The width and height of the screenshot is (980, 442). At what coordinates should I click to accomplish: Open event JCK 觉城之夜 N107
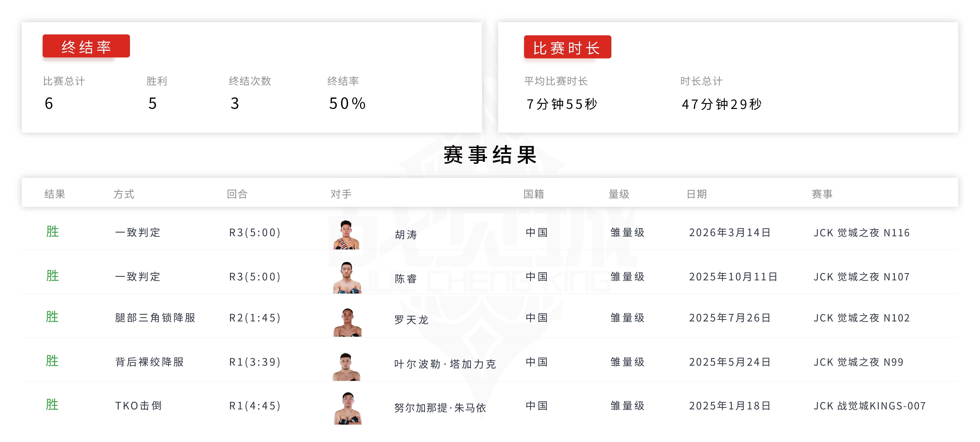861,277
